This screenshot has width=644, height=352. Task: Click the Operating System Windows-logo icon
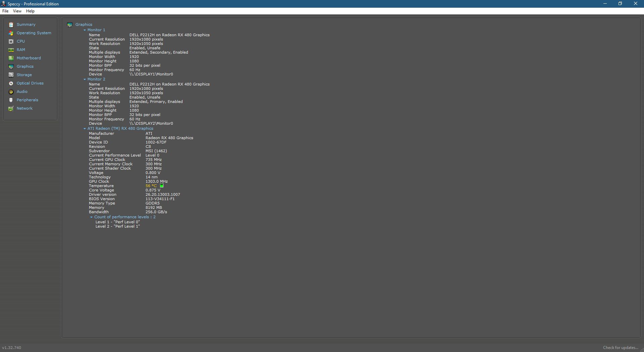point(11,33)
